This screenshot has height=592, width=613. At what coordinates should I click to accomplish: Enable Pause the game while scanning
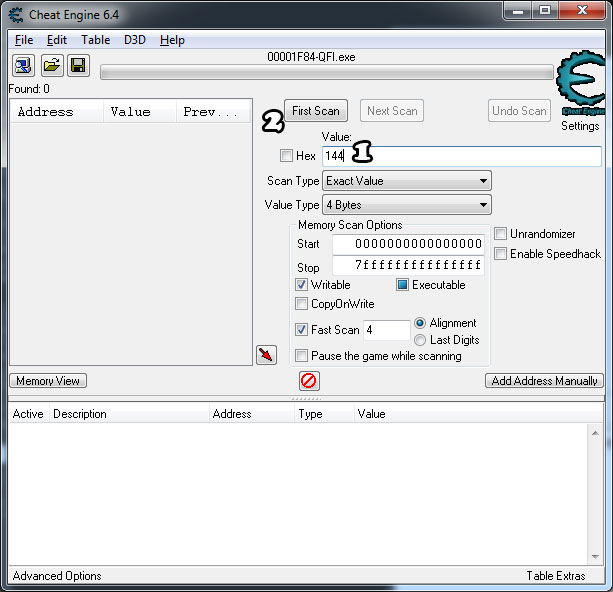pos(301,356)
